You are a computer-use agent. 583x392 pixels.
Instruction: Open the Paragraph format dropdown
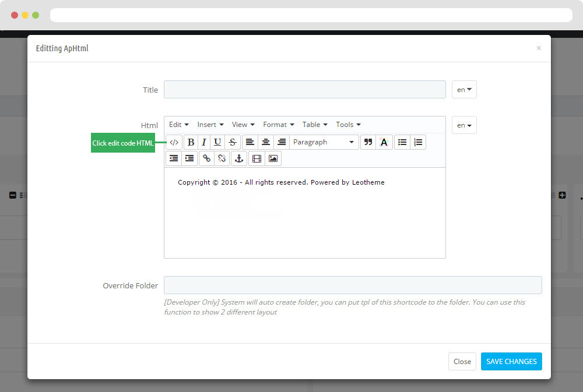(x=324, y=142)
